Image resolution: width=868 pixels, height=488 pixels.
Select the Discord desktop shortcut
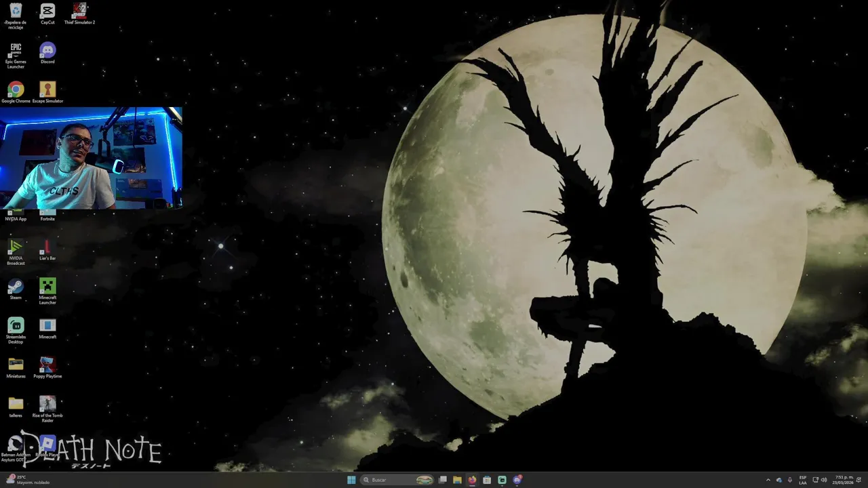(47, 54)
